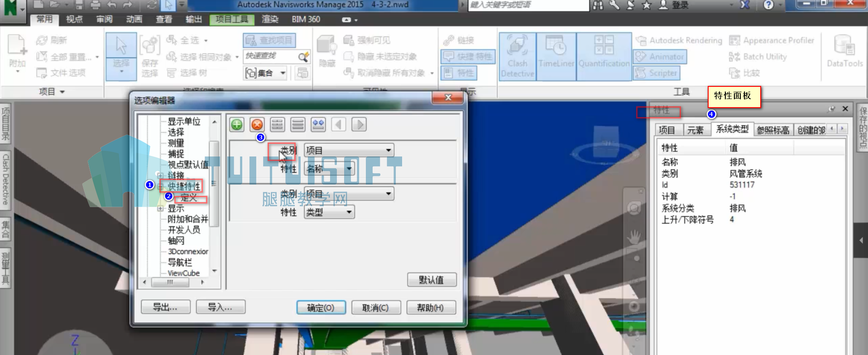
Task: Toggle the 链接 links display button
Action: coord(459,40)
